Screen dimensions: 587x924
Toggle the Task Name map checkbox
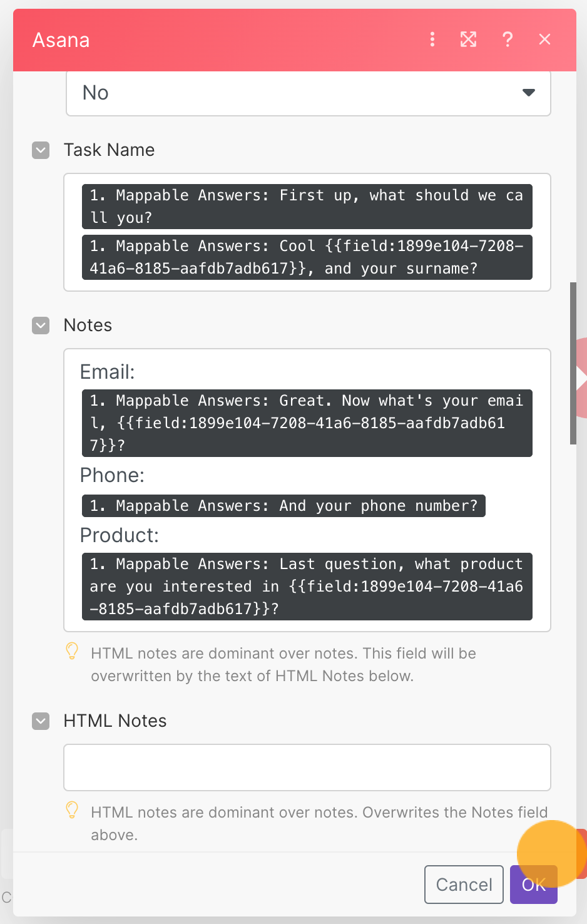point(41,150)
